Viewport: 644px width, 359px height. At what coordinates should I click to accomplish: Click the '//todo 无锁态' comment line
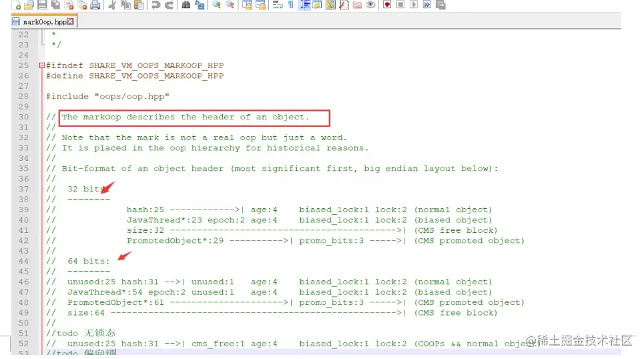point(81,333)
